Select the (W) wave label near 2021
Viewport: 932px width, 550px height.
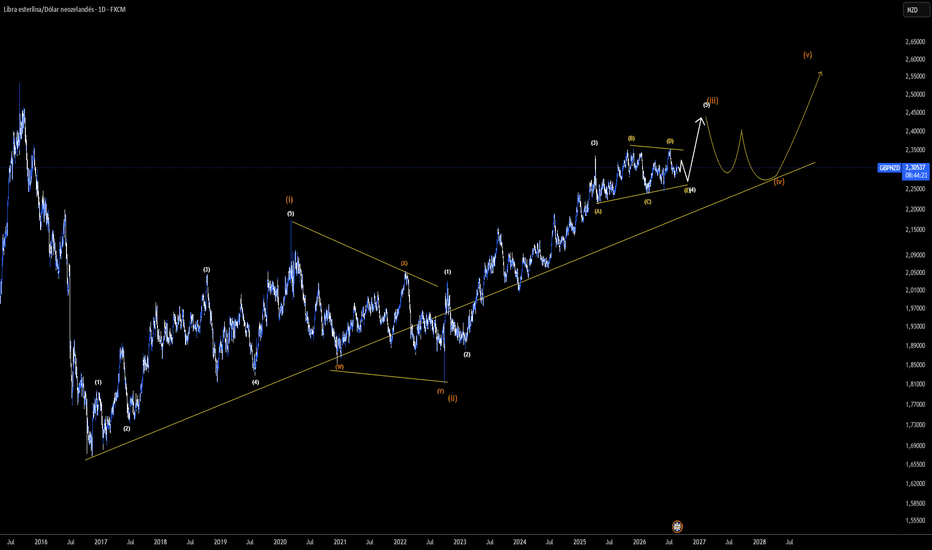[339, 367]
